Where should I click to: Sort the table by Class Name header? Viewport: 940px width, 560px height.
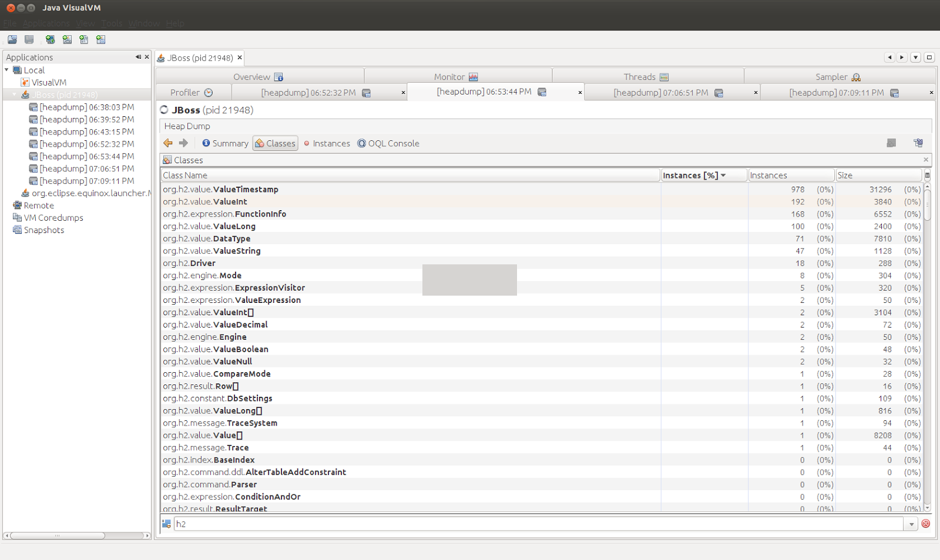pyautogui.click(x=410, y=175)
